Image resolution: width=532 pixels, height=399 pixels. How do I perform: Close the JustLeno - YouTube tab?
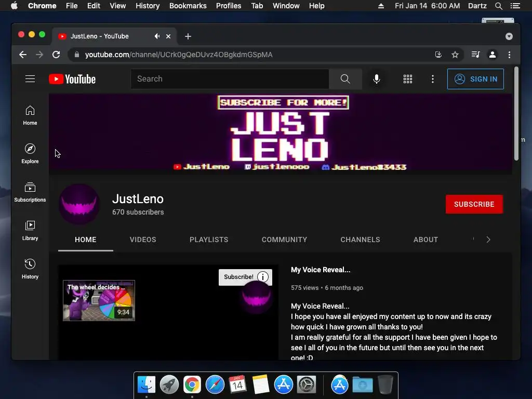tap(168, 36)
